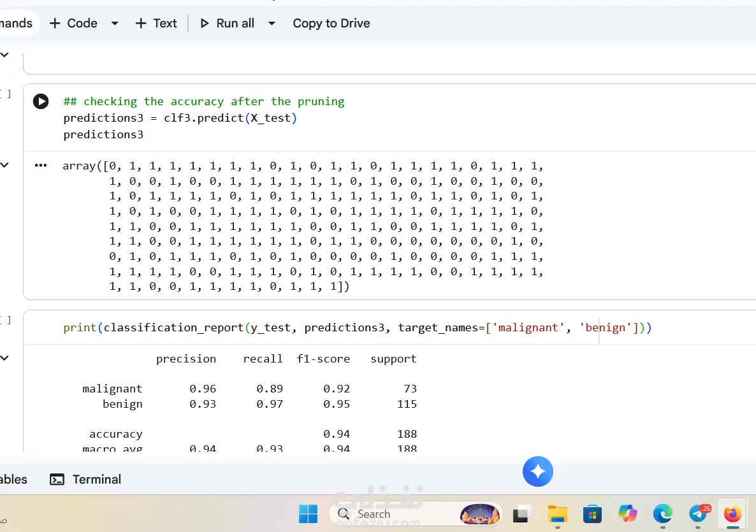Switch to Firefox in the taskbar
Image resolution: width=756 pixels, height=532 pixels.
[733, 514]
